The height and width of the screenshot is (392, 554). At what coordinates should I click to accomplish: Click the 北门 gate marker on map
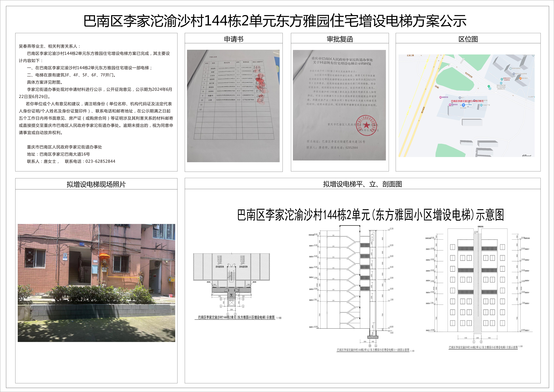pos(460,98)
